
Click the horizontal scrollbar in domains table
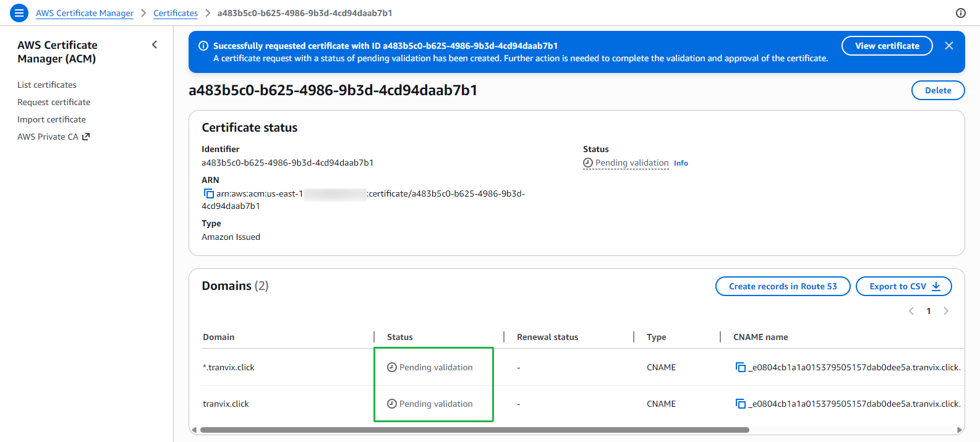tap(474, 430)
